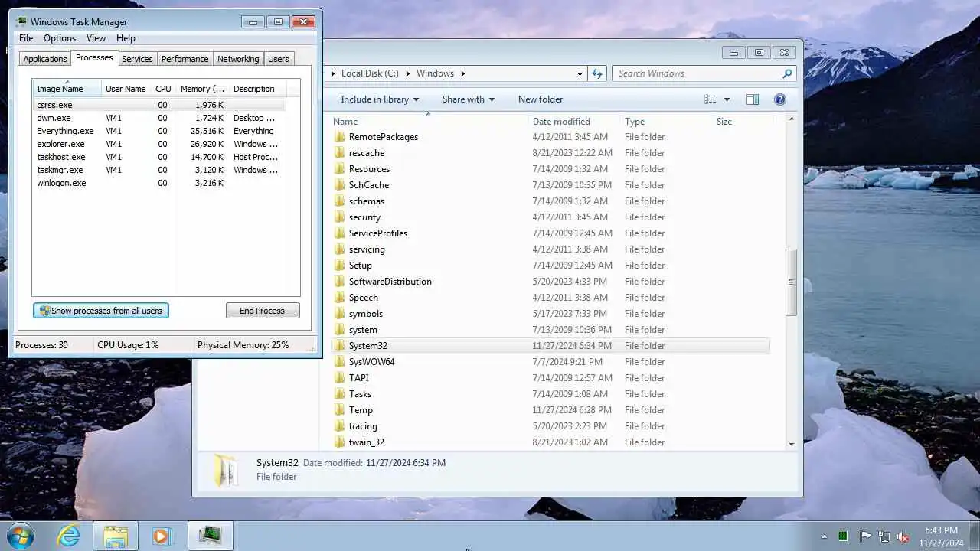Screen dimensions: 980x551
Task: Switch to Networking tab
Action: [238, 59]
